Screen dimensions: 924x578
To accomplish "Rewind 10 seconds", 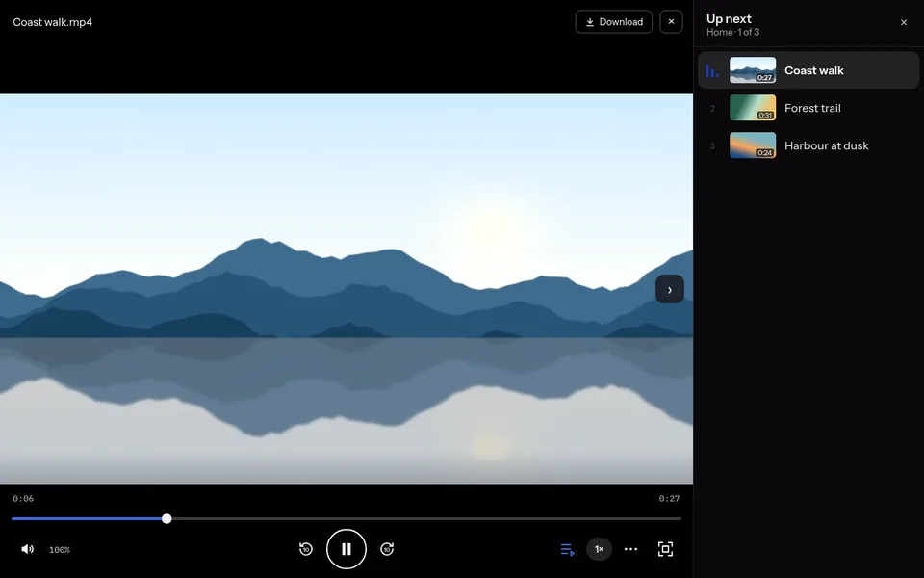I will (x=306, y=549).
